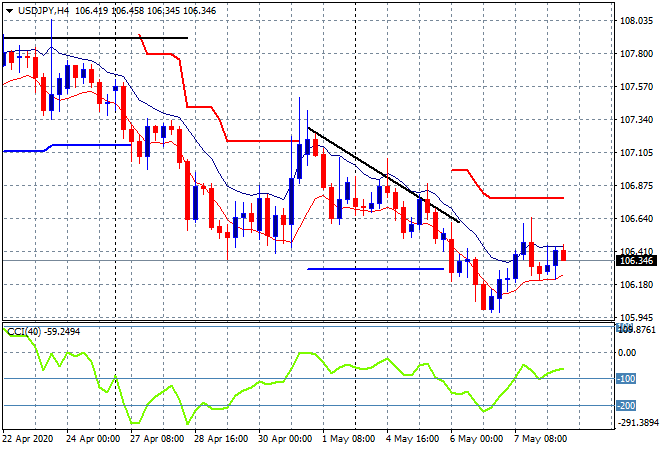Viewport: 660px width, 450px height.
Task: Click the 107.340 price axis label
Action: pos(637,120)
